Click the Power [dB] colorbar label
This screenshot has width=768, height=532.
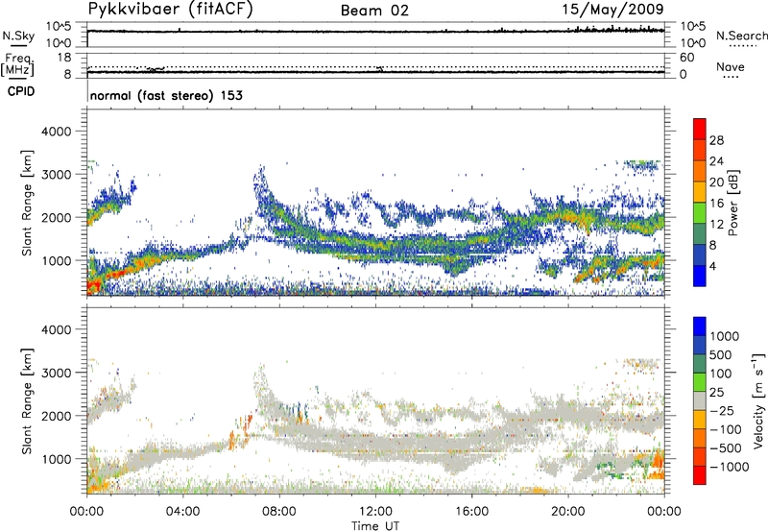click(x=732, y=203)
